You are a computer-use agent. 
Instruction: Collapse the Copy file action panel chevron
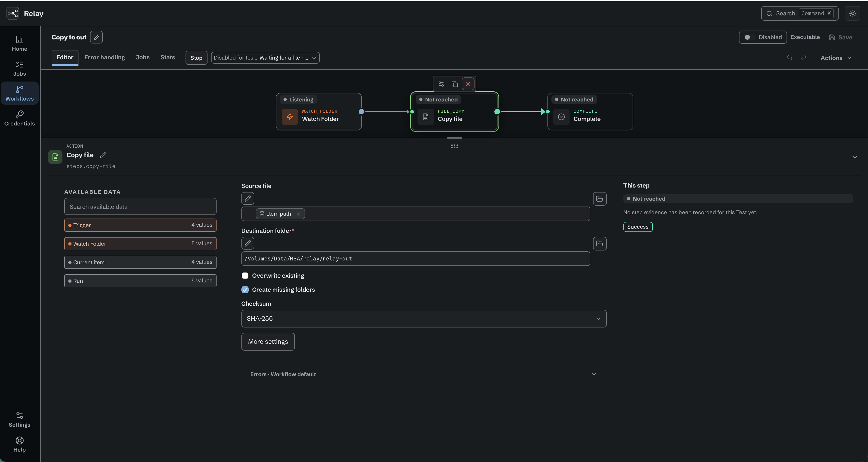pos(854,157)
